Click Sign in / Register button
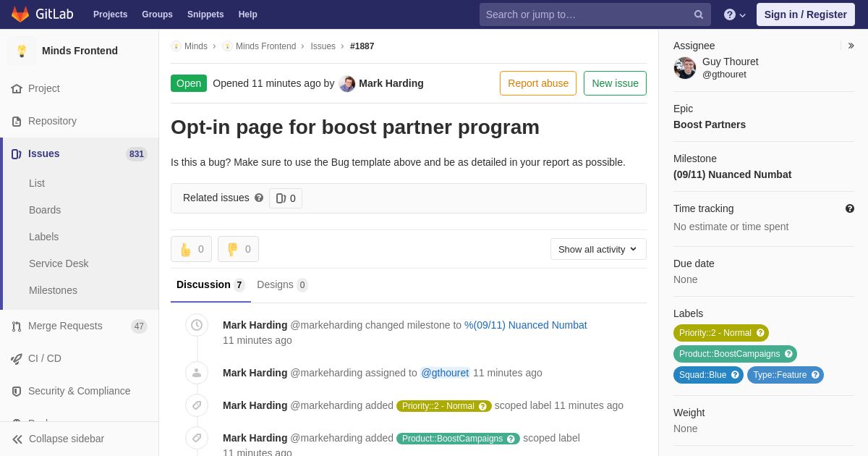The image size is (868, 456). click(806, 14)
